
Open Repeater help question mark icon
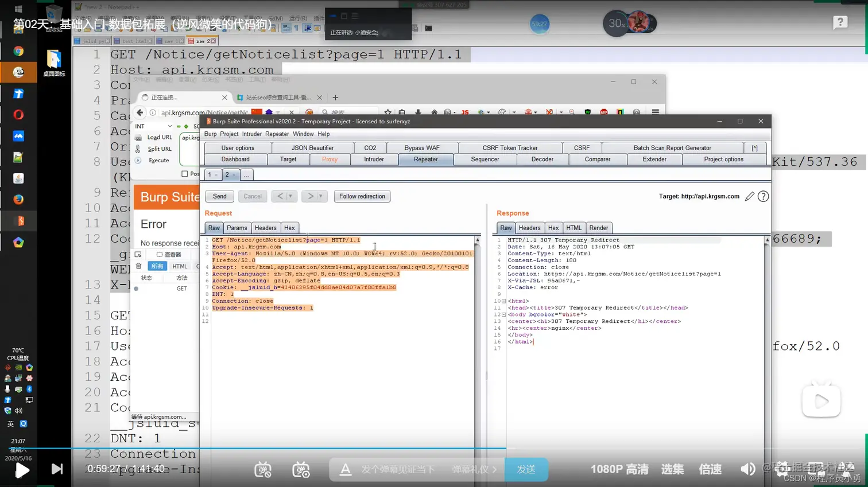click(x=763, y=196)
